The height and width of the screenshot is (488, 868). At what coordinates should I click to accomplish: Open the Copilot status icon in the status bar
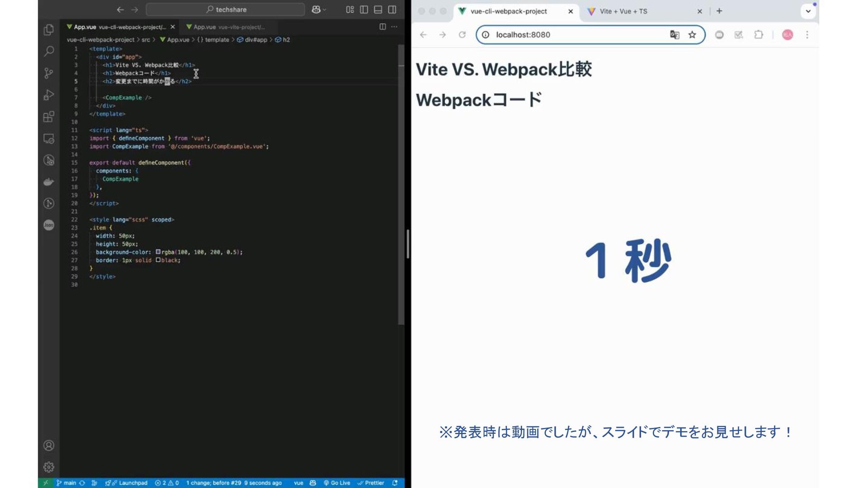pyautogui.click(x=312, y=483)
